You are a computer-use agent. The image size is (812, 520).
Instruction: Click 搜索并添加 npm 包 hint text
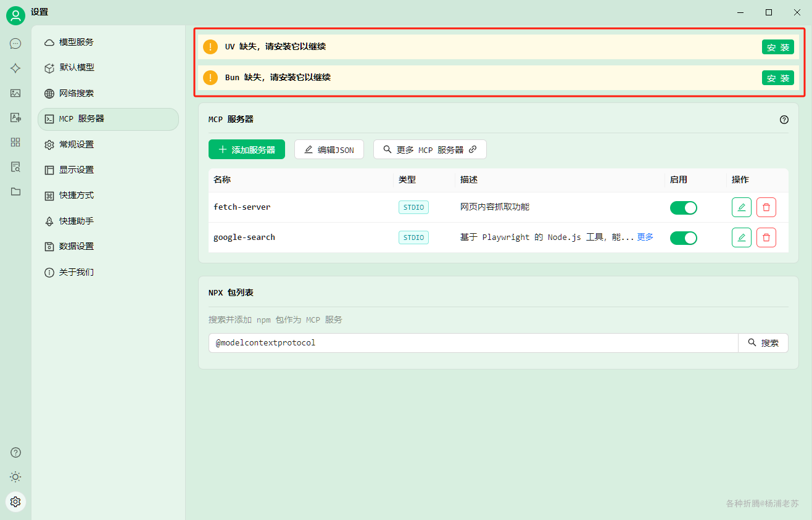[275, 320]
